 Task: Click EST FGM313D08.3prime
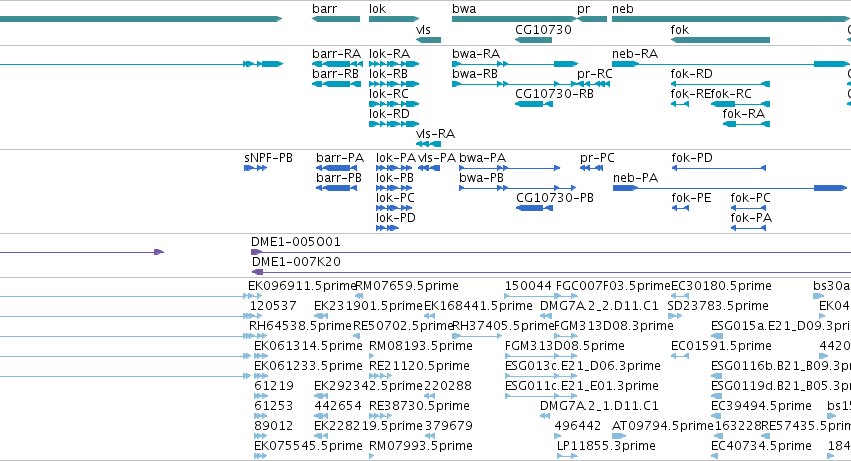pyautogui.click(x=614, y=326)
